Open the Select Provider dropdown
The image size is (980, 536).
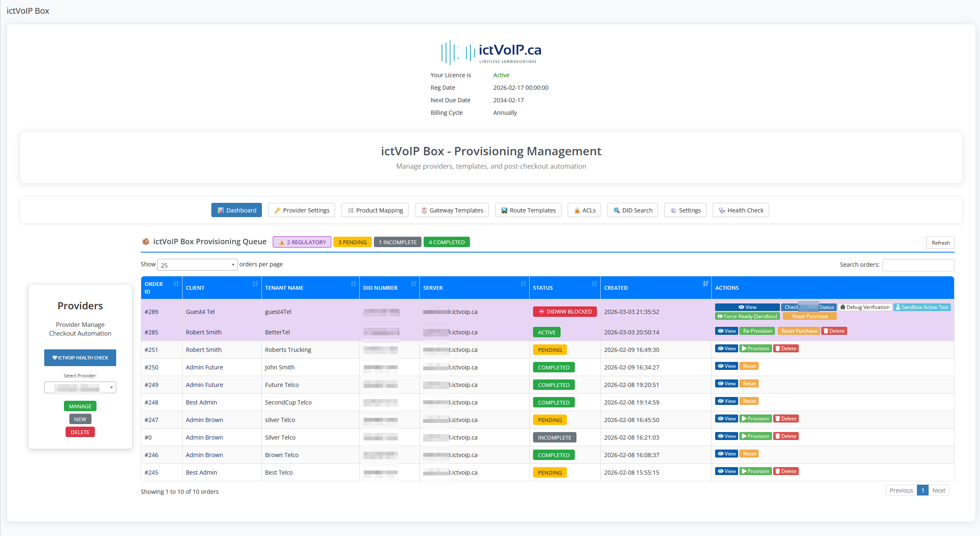pyautogui.click(x=80, y=387)
